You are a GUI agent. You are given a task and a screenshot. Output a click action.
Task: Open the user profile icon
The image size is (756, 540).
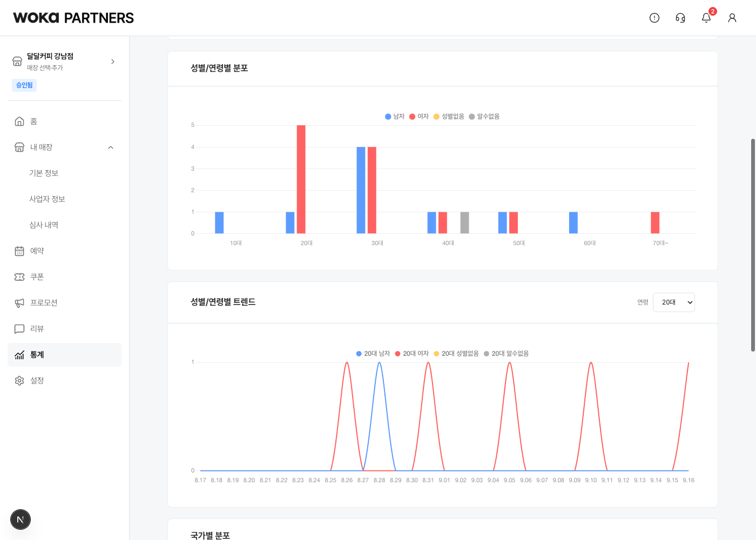coord(732,18)
